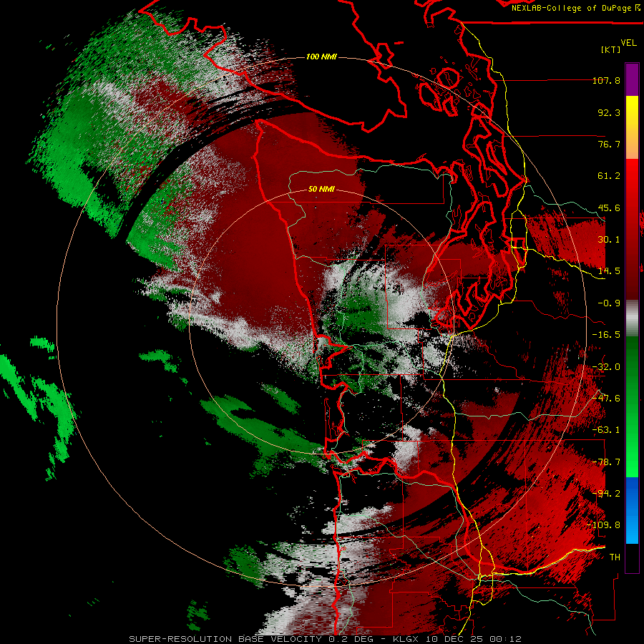Click the blue segment of velocity color bar
The height and width of the screenshot is (644, 644).
632,510
